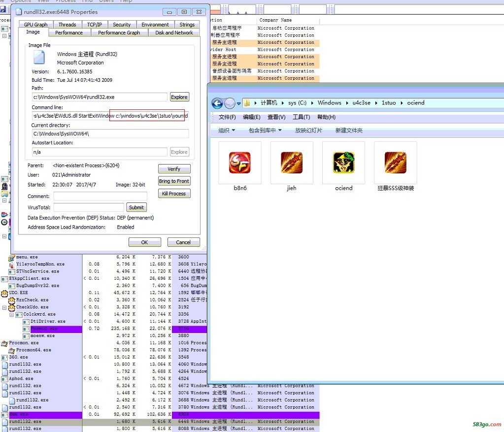The width and height of the screenshot is (504, 432).
Task: Go back using Explorer's Back arrow
Action: 217,103
